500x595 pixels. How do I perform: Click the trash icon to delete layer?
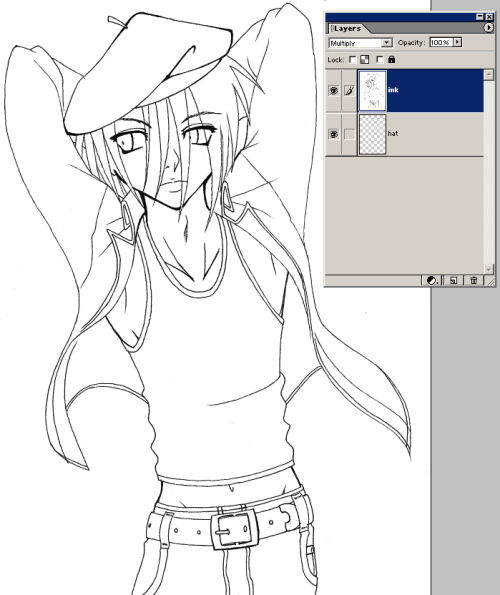(474, 280)
